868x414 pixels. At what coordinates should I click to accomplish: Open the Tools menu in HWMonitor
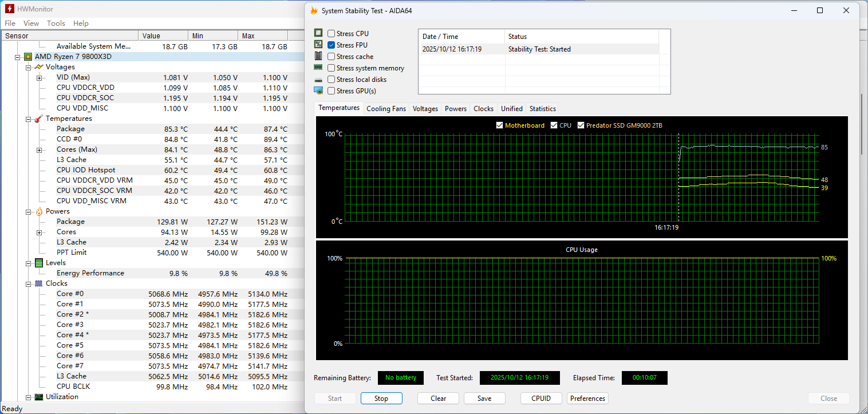click(x=56, y=23)
